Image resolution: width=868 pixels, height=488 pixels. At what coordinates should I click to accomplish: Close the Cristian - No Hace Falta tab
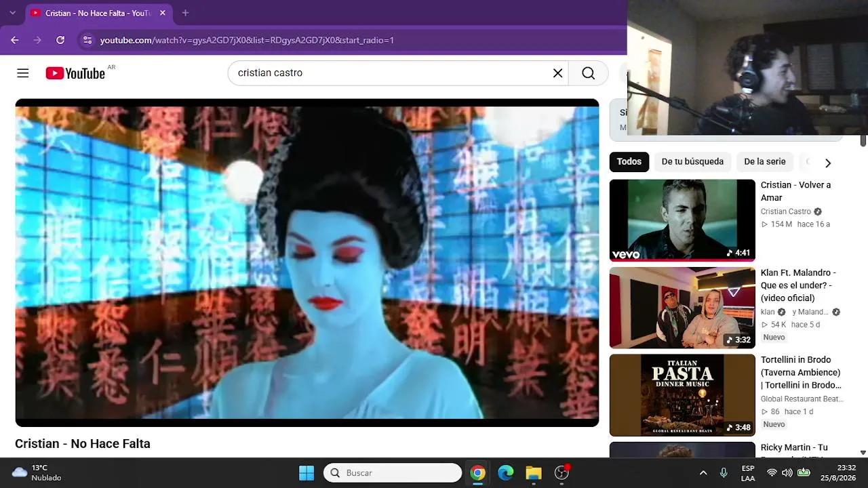163,13
